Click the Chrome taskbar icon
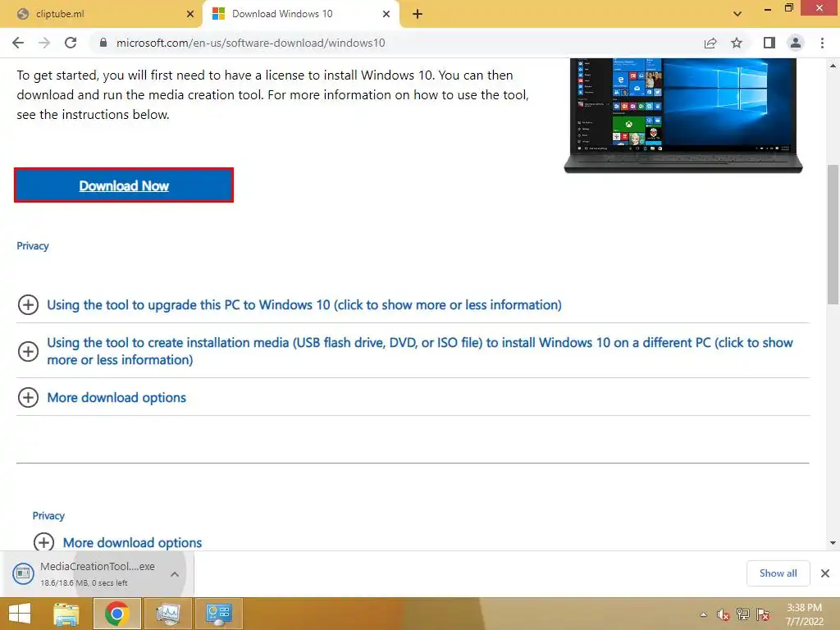Image resolution: width=840 pixels, height=630 pixels. pyautogui.click(x=116, y=614)
